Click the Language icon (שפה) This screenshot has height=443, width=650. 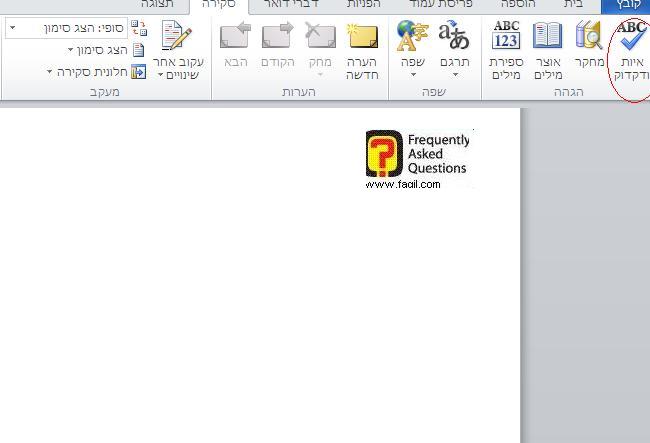411,38
